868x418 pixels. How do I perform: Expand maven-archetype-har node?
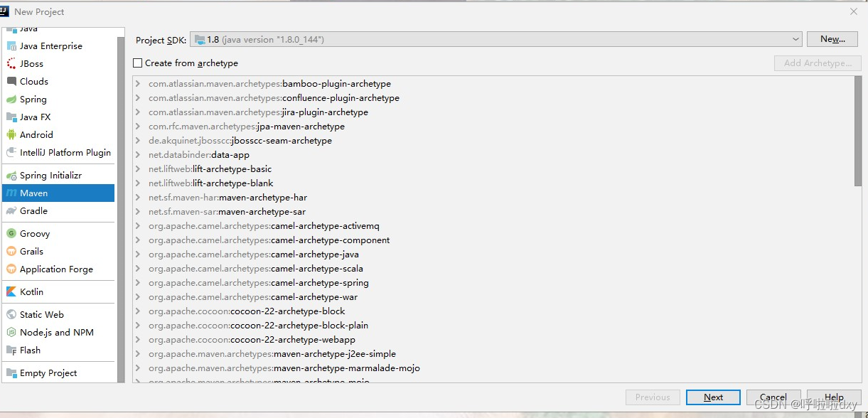[x=138, y=197]
